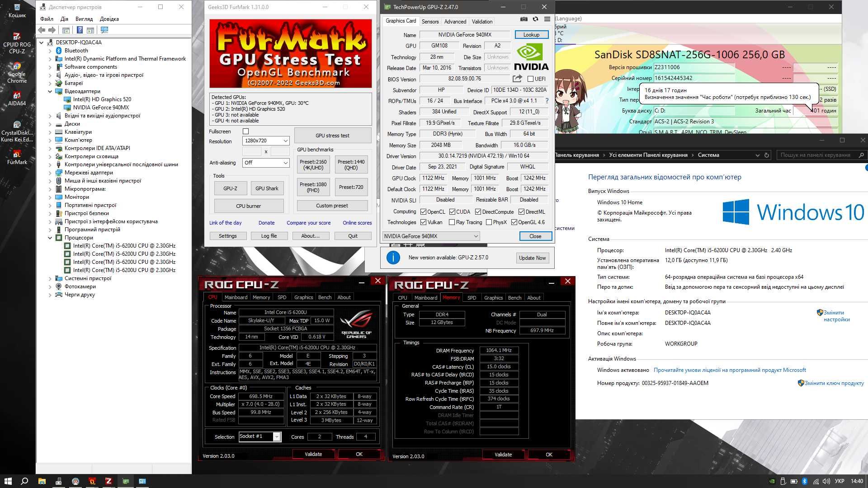Expand the Мережеві адаптери tree node
The height and width of the screenshot is (488, 868).
tap(50, 173)
